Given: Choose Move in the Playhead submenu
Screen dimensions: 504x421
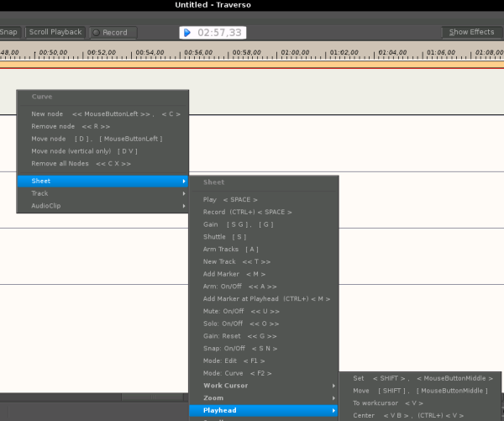Looking at the screenshot, I should coord(420,391).
